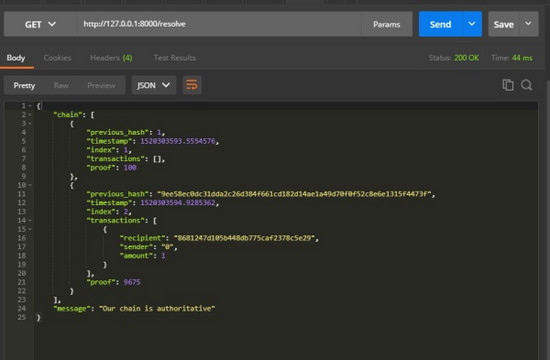Screen dimensions: 550x360
Task: Click the long previous_hash string on line 11
Action: [294, 194]
